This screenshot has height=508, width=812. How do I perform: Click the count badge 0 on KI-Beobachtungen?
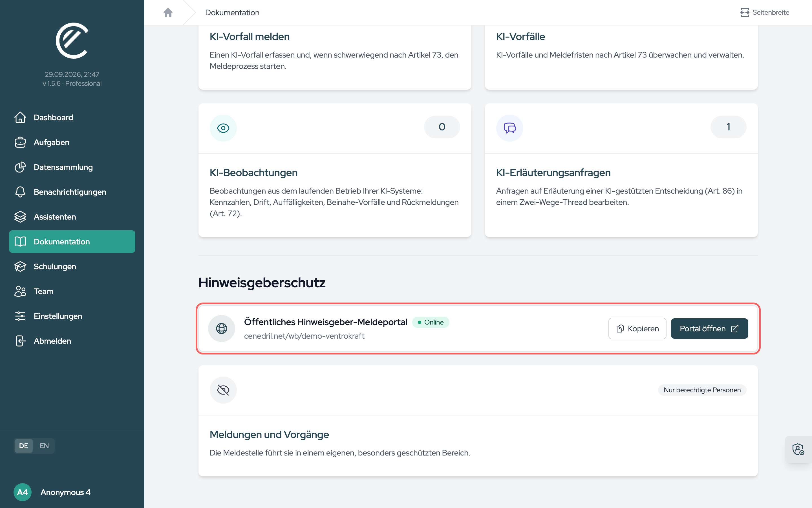442,127
